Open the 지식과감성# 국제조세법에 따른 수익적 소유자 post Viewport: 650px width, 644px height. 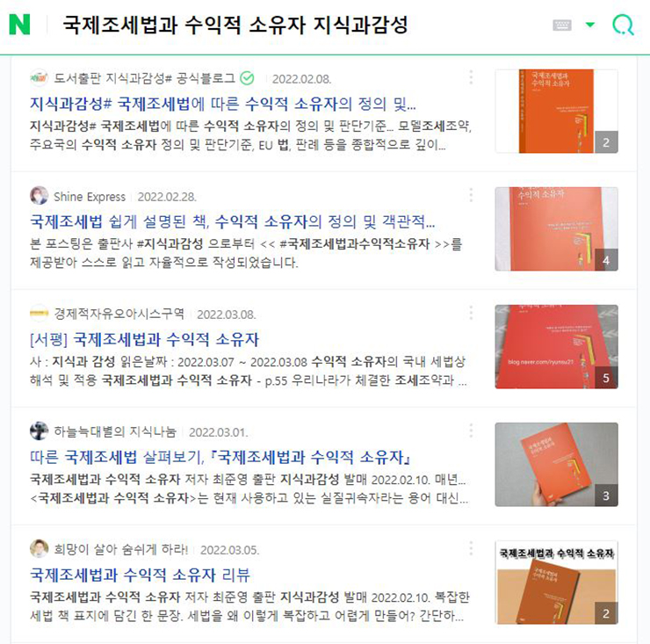click(222, 104)
